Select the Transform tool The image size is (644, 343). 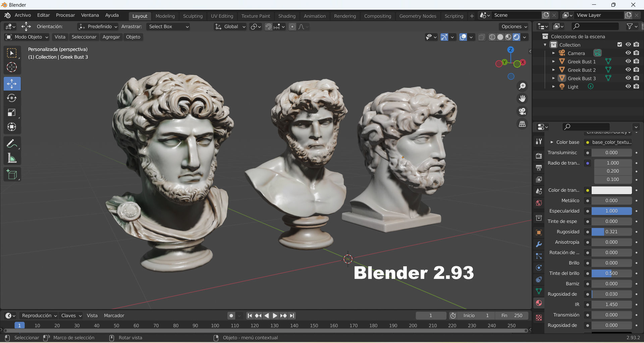click(x=12, y=127)
